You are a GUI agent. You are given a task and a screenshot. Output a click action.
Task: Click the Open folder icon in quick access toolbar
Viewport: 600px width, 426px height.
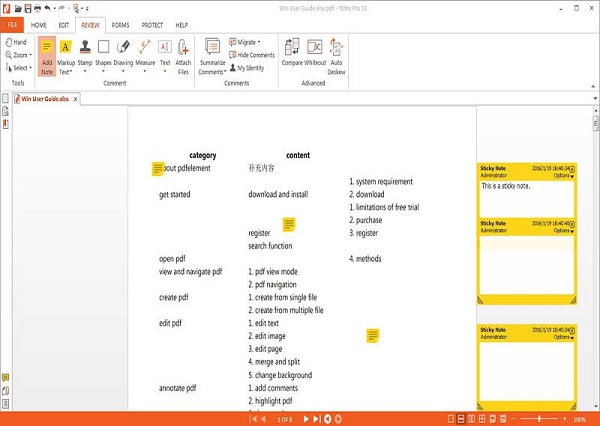18,8
